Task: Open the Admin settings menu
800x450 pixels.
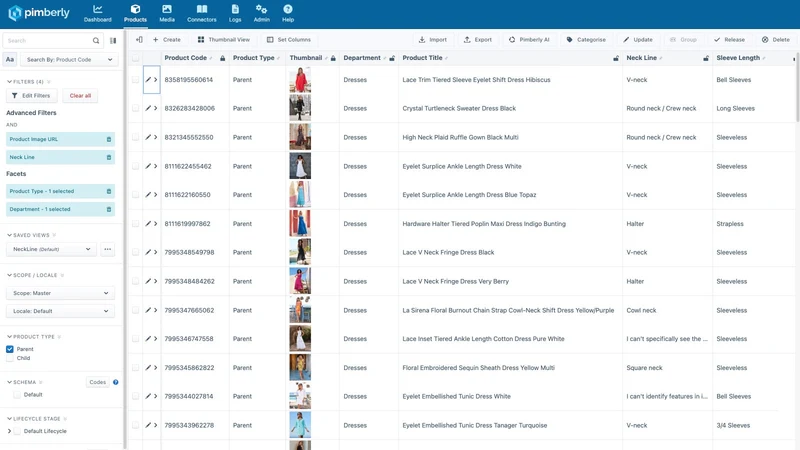Action: [261, 14]
